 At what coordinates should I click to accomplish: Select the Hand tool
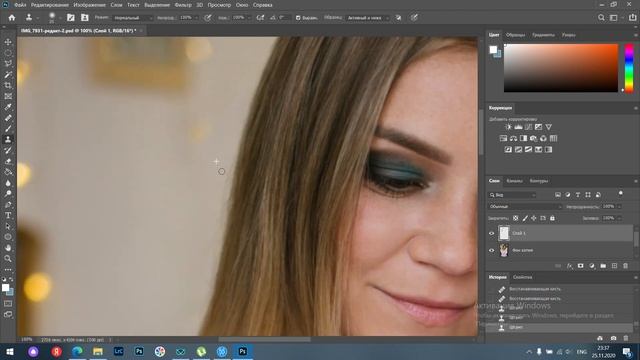tap(8, 248)
